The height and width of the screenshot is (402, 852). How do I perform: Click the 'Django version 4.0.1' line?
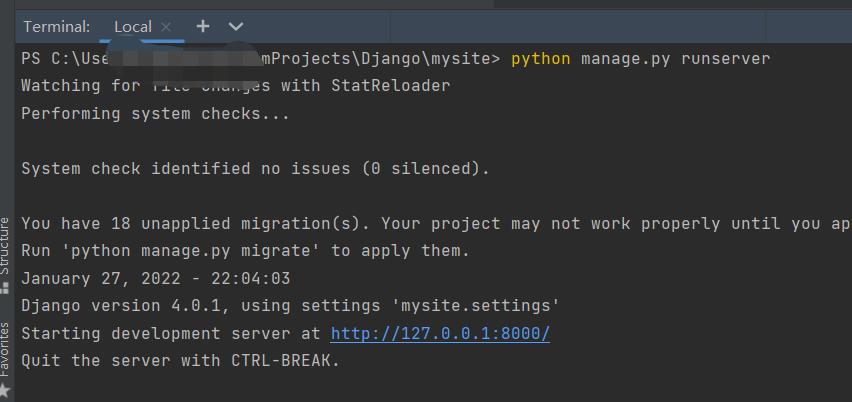(290, 305)
